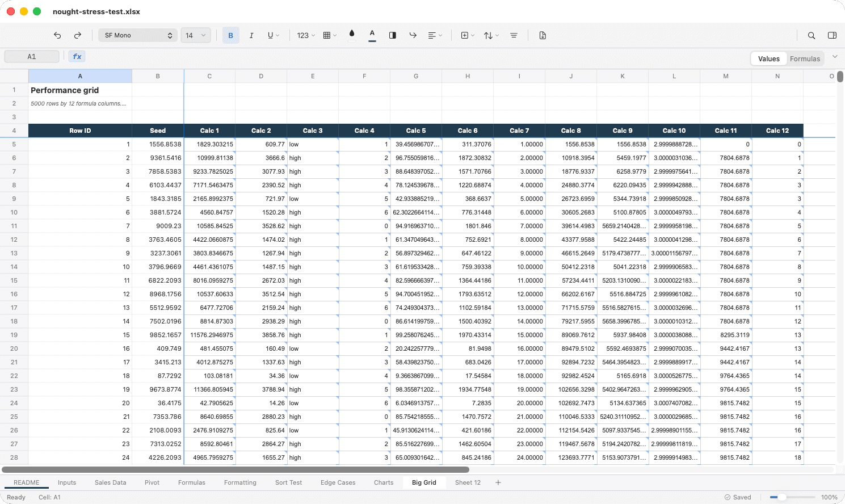Toggle italic formatting
This screenshot has height=504, width=845.
pyautogui.click(x=251, y=35)
